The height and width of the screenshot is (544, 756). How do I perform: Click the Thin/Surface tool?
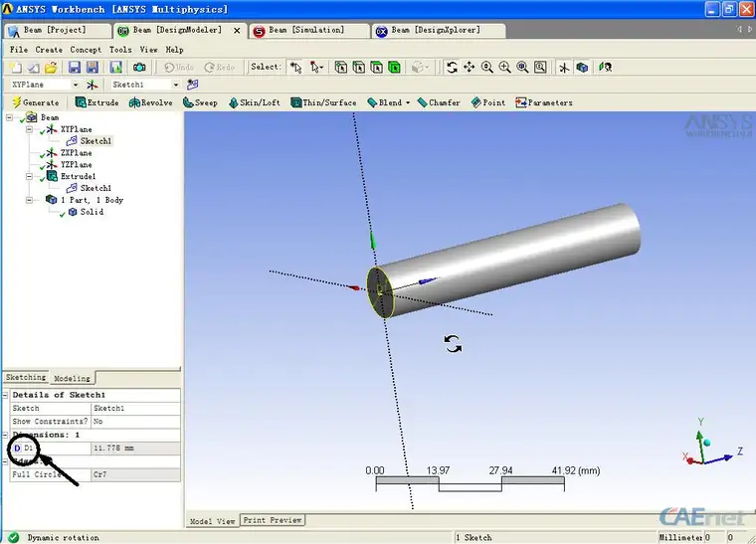click(x=323, y=102)
